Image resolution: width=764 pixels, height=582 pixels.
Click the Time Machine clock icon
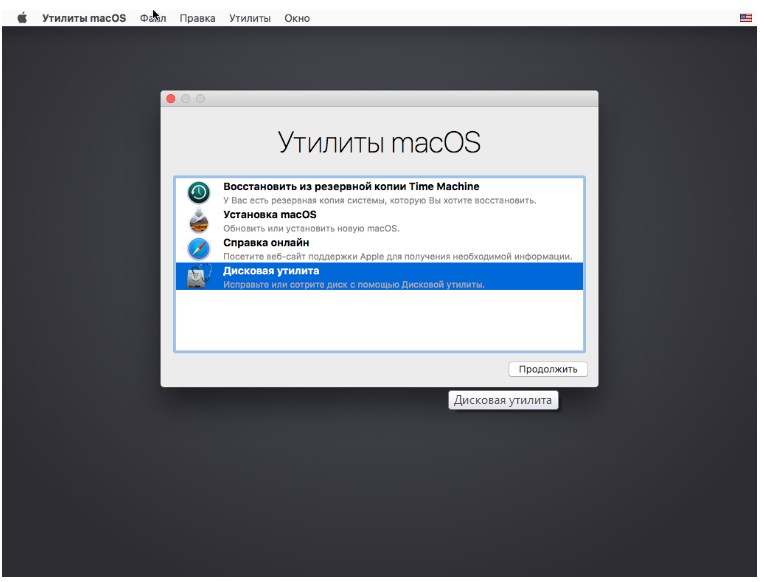199,193
